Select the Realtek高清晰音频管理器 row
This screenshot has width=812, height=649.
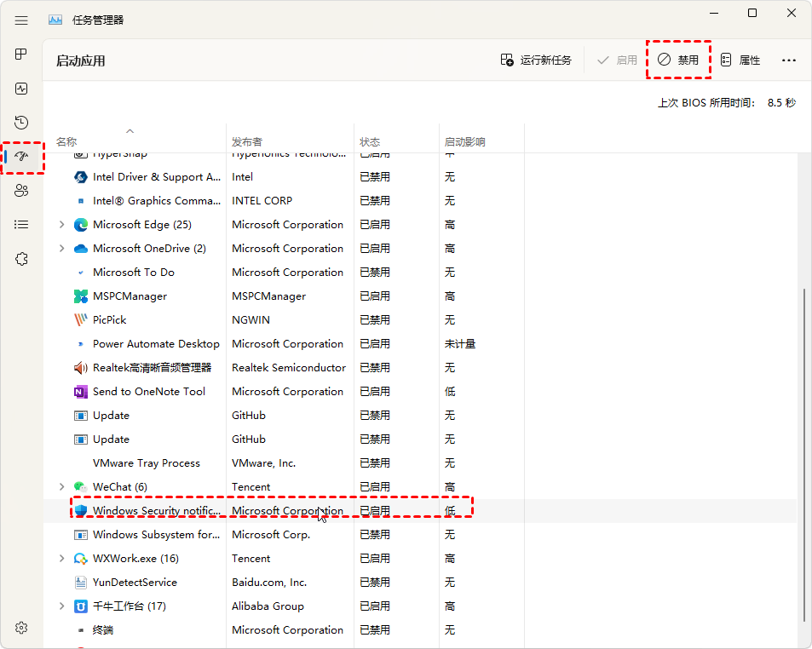point(152,368)
